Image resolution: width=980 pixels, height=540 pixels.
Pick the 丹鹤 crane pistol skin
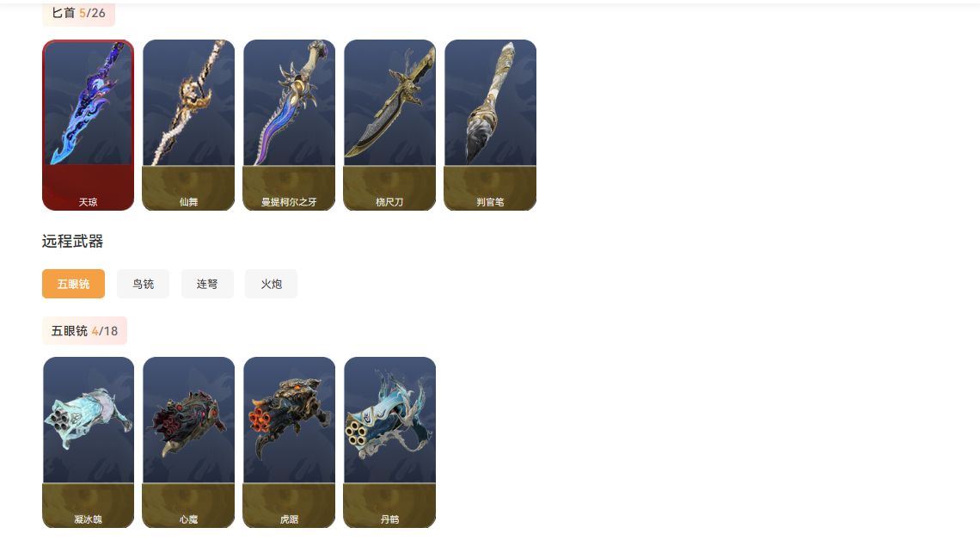(390, 443)
